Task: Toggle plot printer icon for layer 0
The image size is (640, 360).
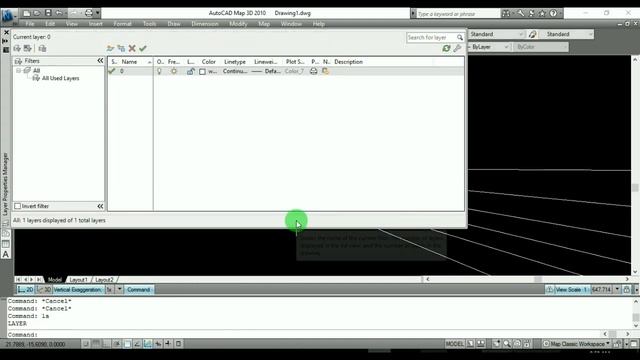Action: pos(313,71)
